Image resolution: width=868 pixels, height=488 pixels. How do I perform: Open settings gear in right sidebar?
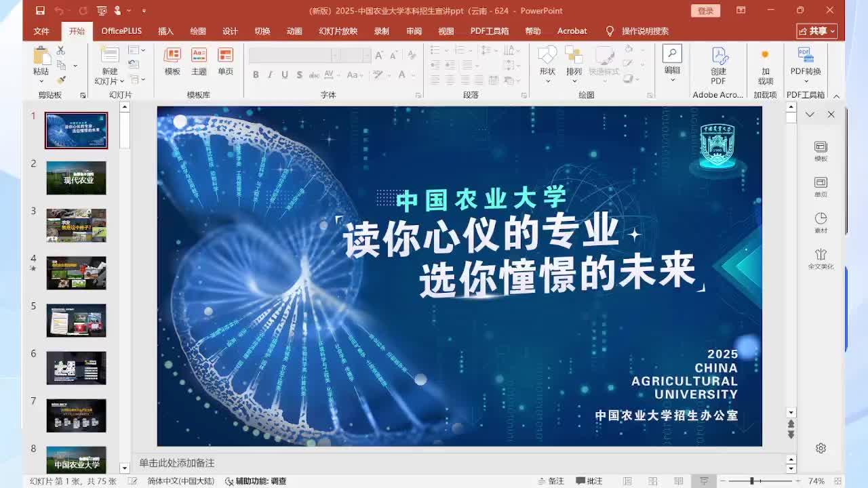tap(821, 448)
